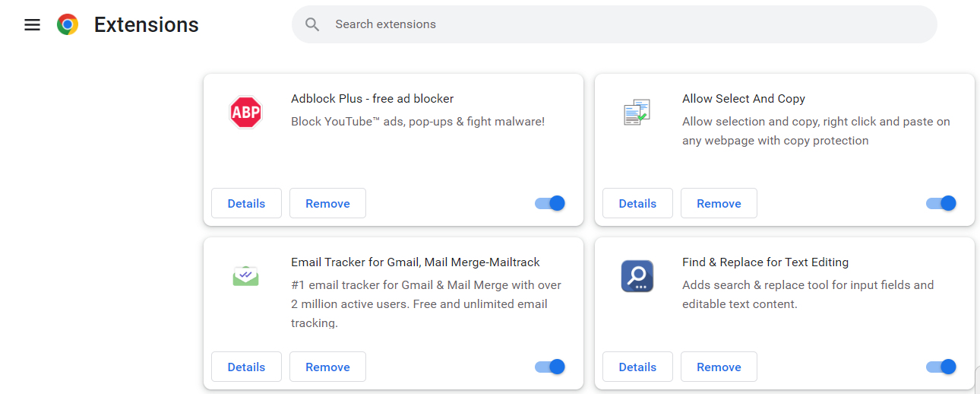Remove the Email Tracker Mailtrack extension
The width and height of the screenshot is (980, 394).
[327, 367]
